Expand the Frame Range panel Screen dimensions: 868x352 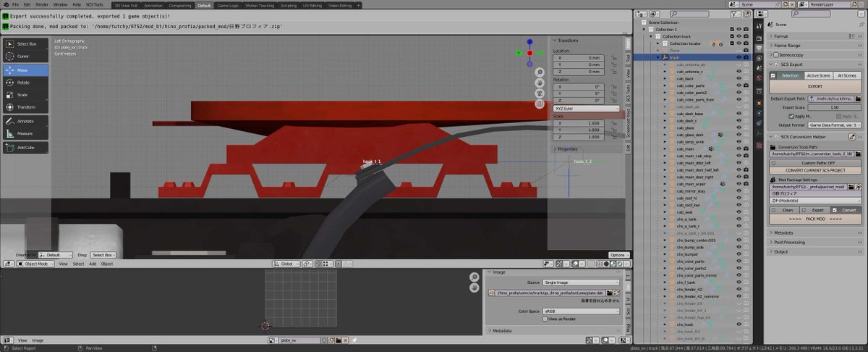coord(815,45)
